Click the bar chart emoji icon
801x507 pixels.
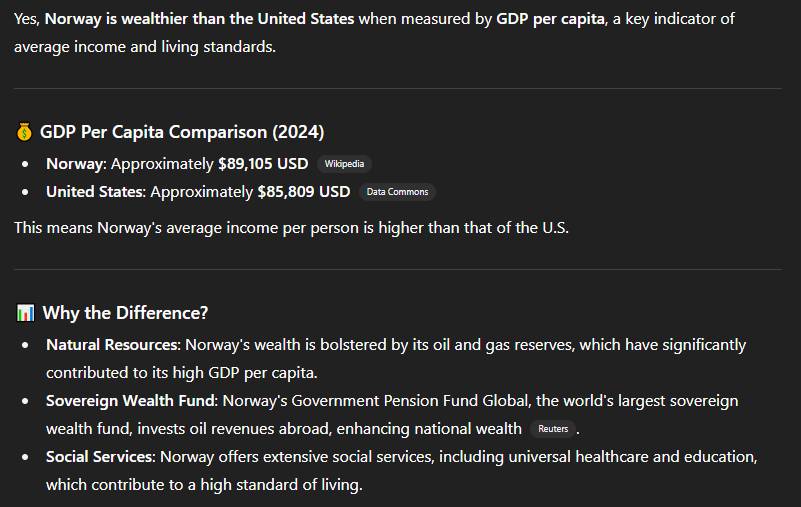(x=25, y=313)
